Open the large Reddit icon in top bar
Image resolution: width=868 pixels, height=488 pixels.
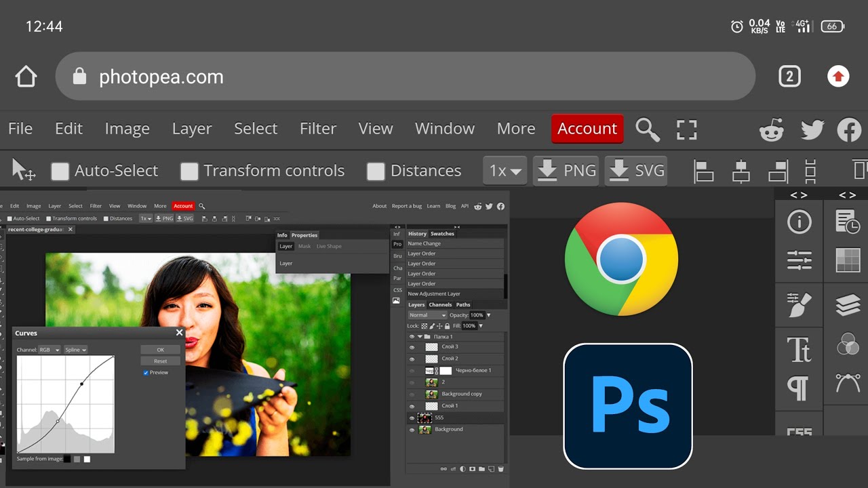click(x=772, y=129)
